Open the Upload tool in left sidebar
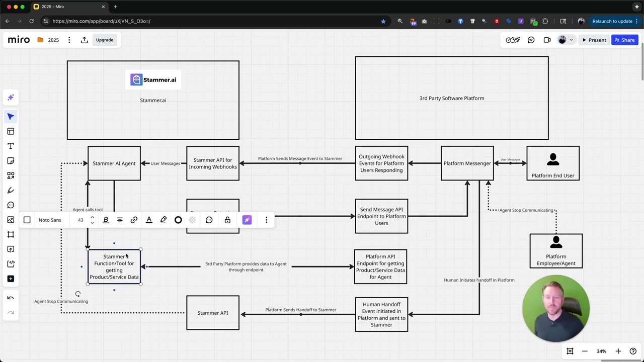Image resolution: width=644 pixels, height=362 pixels. pyautogui.click(x=11, y=249)
